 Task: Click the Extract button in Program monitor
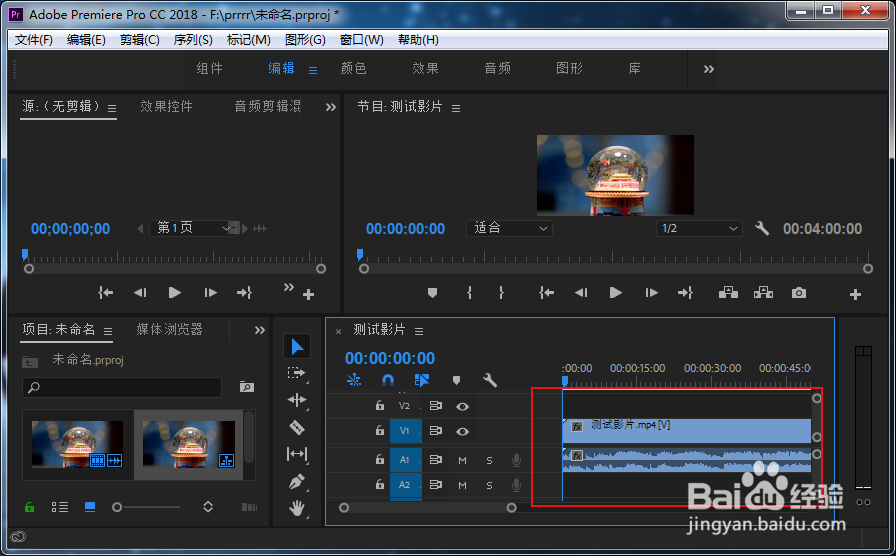click(x=763, y=293)
